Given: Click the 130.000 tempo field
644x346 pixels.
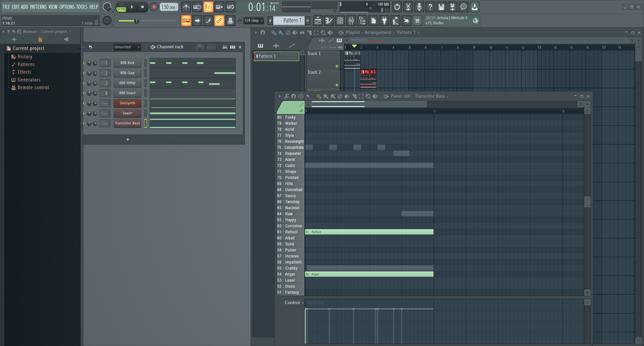Looking at the screenshot, I should coord(169,7).
